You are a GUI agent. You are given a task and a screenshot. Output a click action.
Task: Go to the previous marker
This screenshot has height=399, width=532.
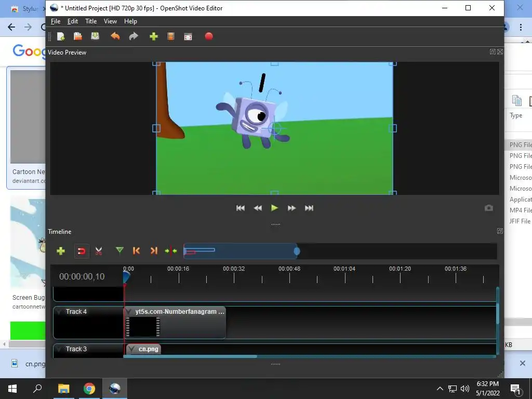137,251
